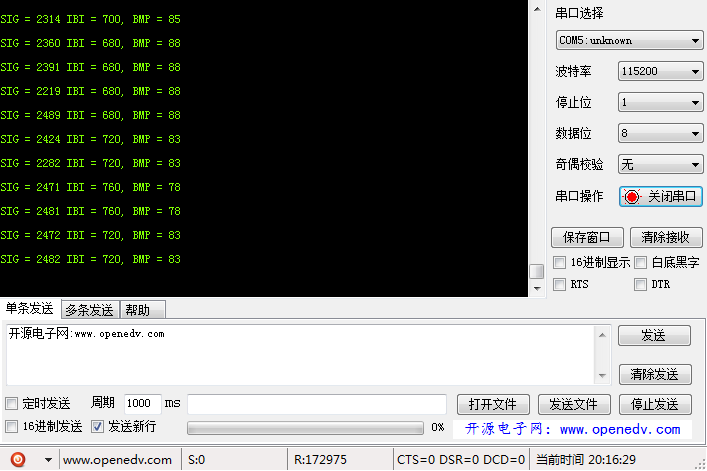707x471 pixels.
Task: Expand the 奇偶校验 parity dropdown
Action: coord(660,165)
